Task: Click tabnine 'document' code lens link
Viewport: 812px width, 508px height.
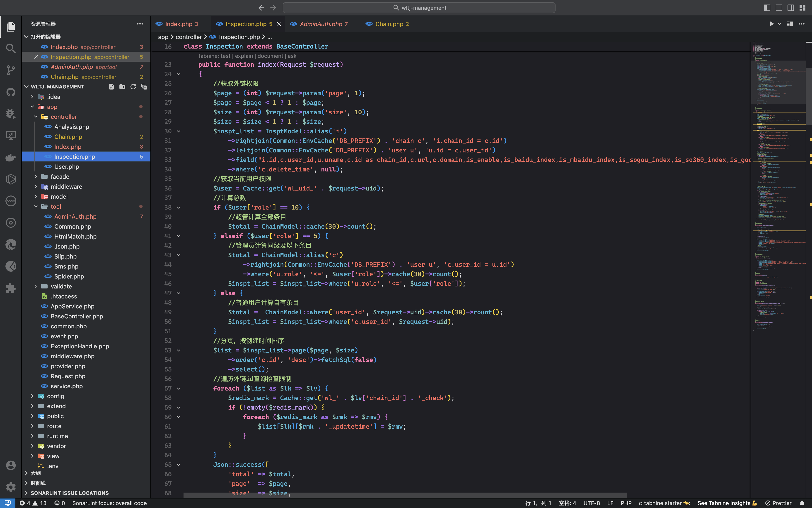Action: coord(270,56)
